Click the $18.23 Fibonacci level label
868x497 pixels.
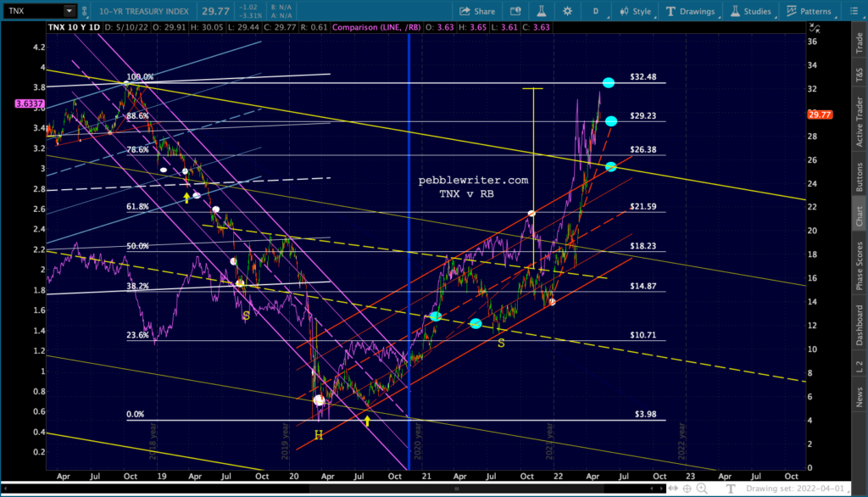[643, 246]
